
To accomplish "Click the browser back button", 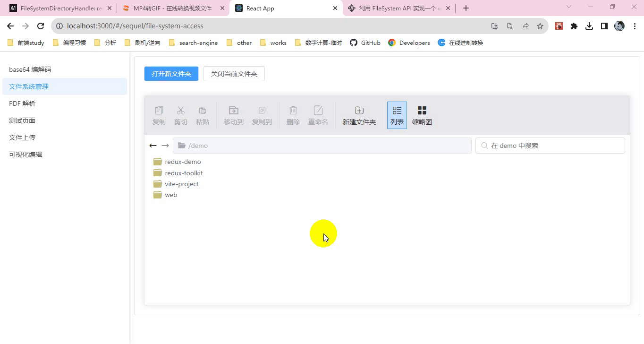I will (10, 26).
